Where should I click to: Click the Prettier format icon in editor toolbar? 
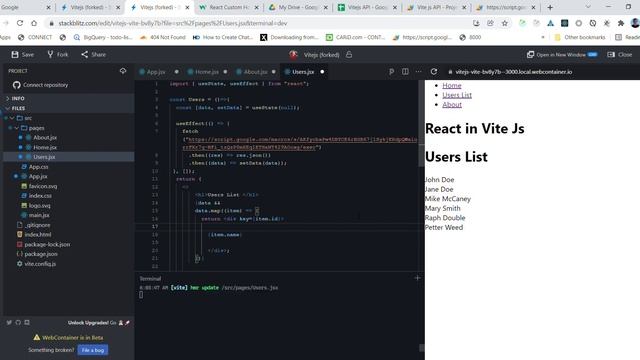pyautogui.click(x=391, y=71)
